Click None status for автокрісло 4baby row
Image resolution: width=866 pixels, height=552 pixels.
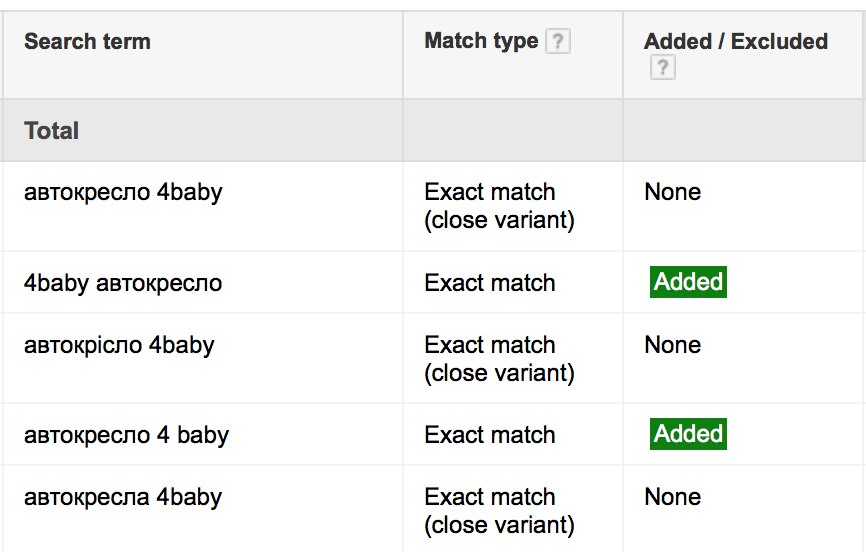pyautogui.click(x=673, y=345)
